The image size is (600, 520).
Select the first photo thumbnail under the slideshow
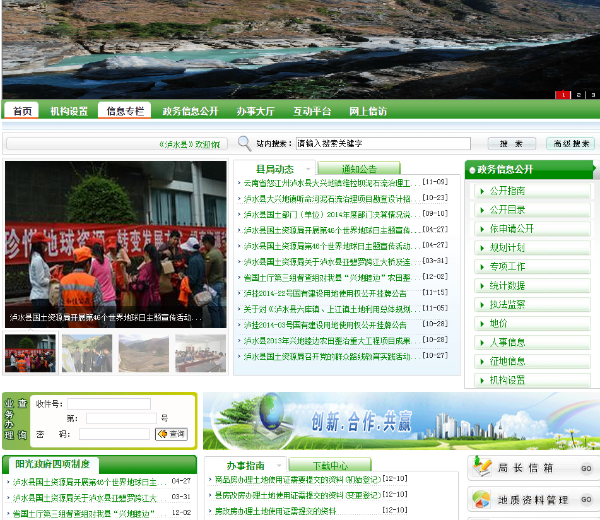click(30, 353)
